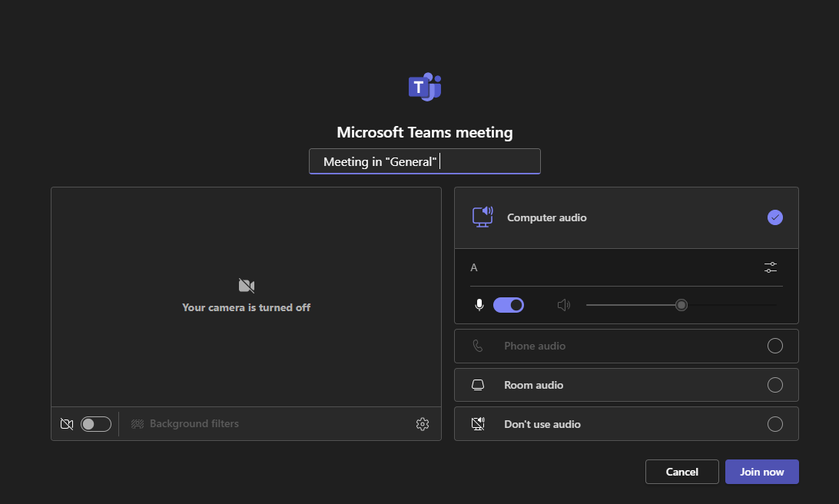Viewport: 839px width, 504px height.
Task: Click the speaker volume icon
Action: point(563,305)
